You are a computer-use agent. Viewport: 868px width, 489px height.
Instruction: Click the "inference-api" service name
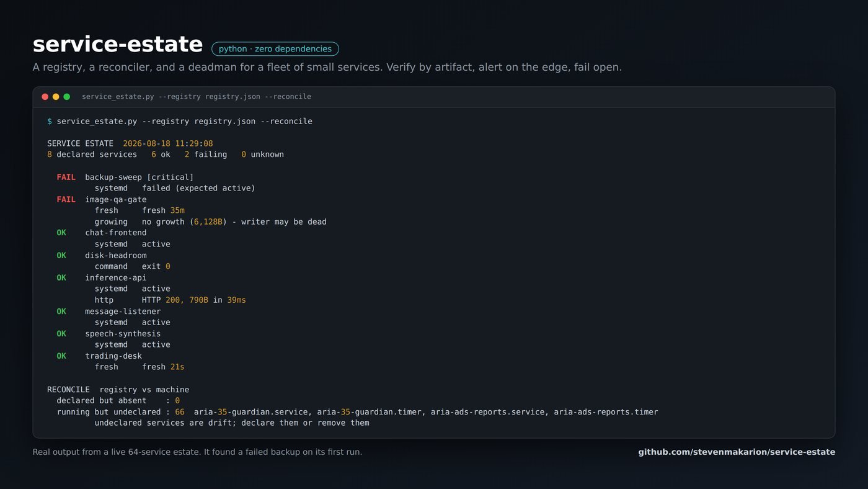pyautogui.click(x=116, y=277)
